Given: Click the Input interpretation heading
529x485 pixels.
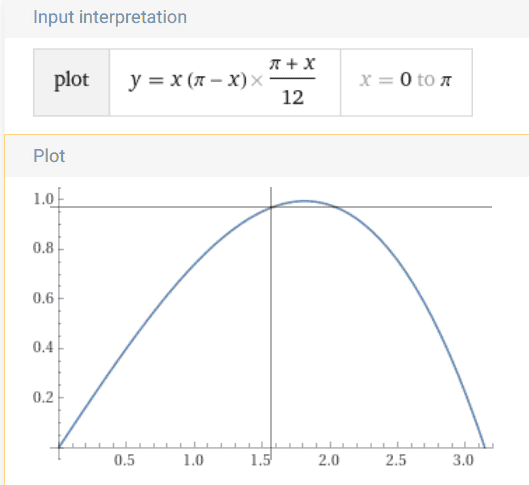Looking at the screenshot, I should click(110, 17).
